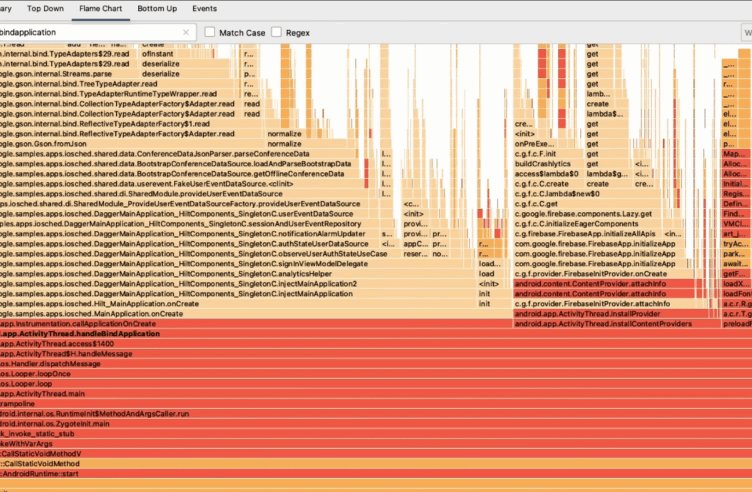Select the buildCrashlytics frame
752x492 pixels.
(x=549, y=164)
